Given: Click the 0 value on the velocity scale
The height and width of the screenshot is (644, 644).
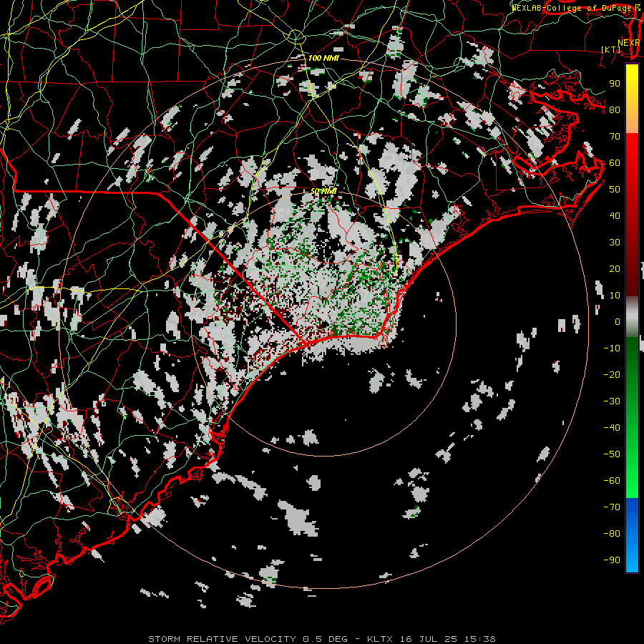Looking at the screenshot, I should 618,321.
